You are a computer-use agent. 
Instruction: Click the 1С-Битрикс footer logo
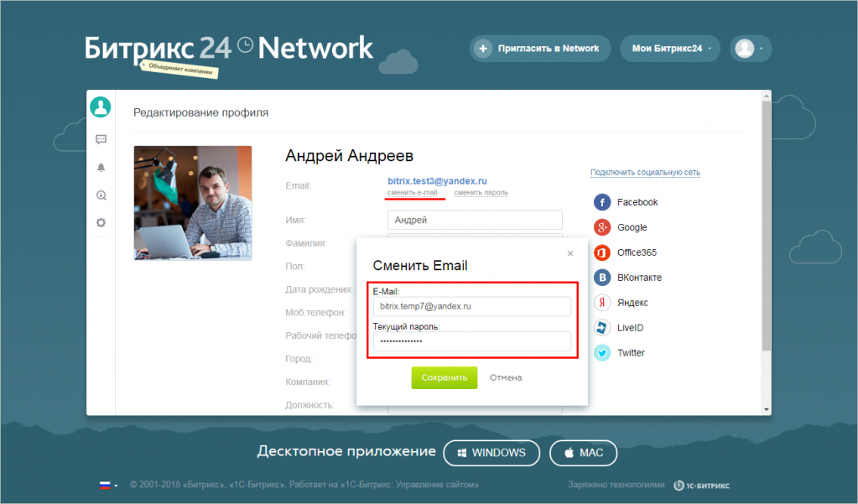coord(701,486)
